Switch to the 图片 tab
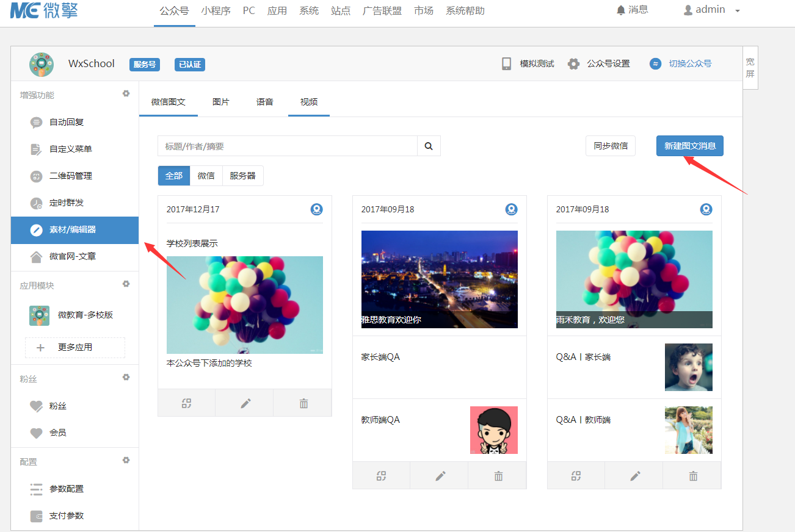The image size is (795, 532). tap(221, 102)
